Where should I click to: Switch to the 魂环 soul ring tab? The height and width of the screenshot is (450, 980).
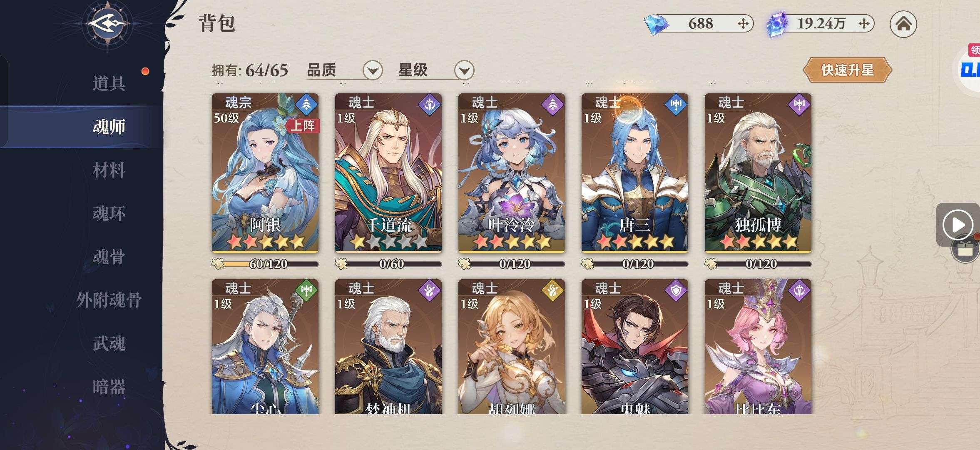[109, 213]
